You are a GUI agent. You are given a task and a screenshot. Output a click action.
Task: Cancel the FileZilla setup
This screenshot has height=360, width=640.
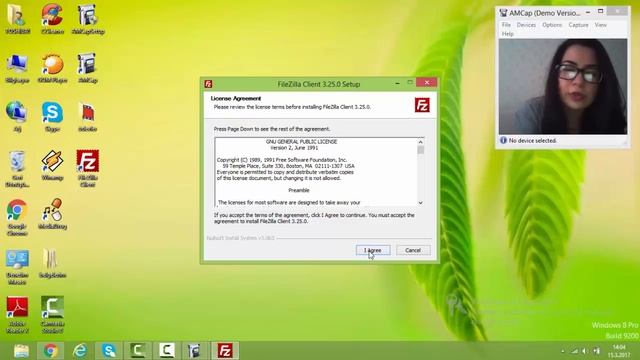click(413, 250)
